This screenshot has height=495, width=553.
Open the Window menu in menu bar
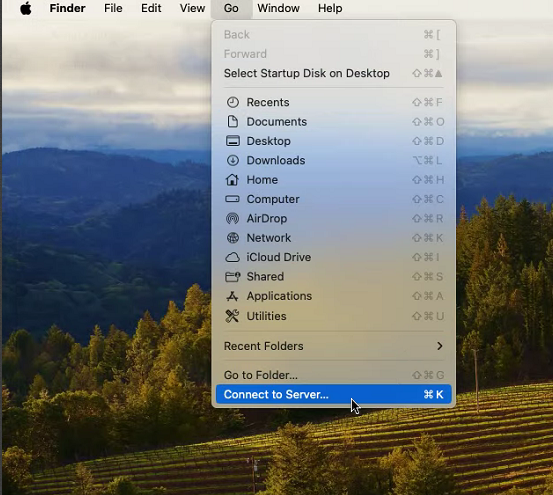tap(278, 8)
